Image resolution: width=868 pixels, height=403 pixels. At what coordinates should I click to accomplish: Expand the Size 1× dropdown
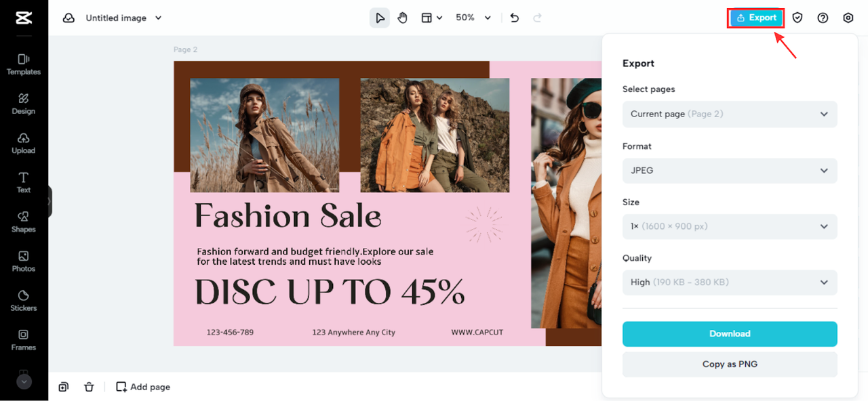coord(730,226)
